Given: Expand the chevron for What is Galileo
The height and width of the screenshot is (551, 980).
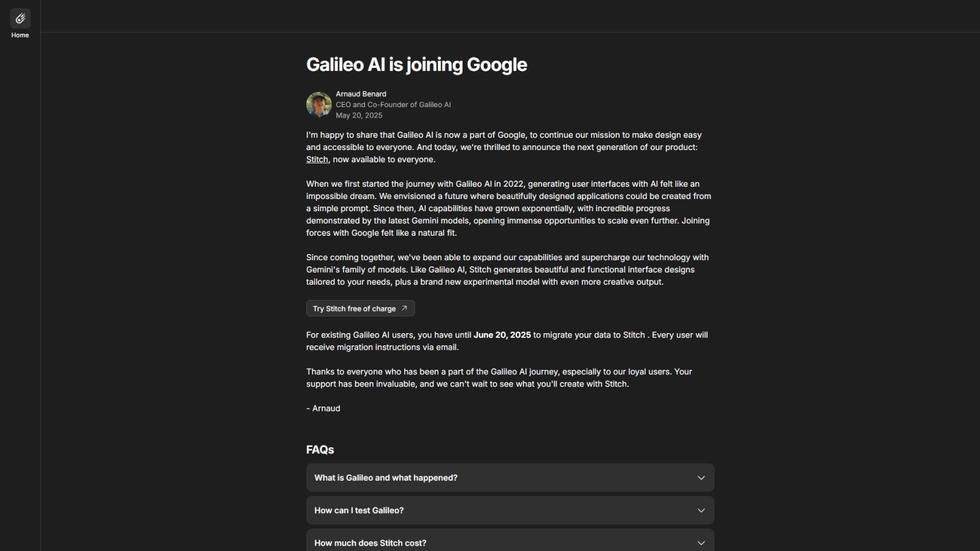Looking at the screenshot, I should 701,478.
